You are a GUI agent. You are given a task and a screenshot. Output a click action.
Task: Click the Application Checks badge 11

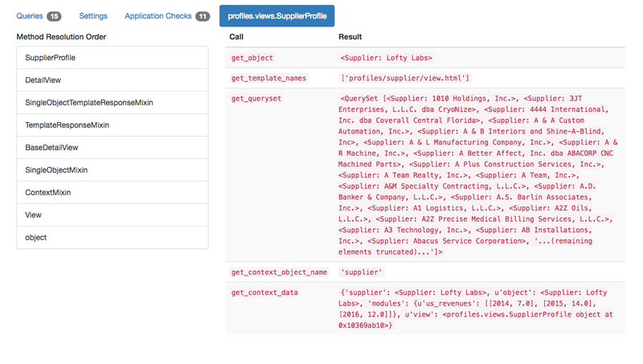point(203,16)
